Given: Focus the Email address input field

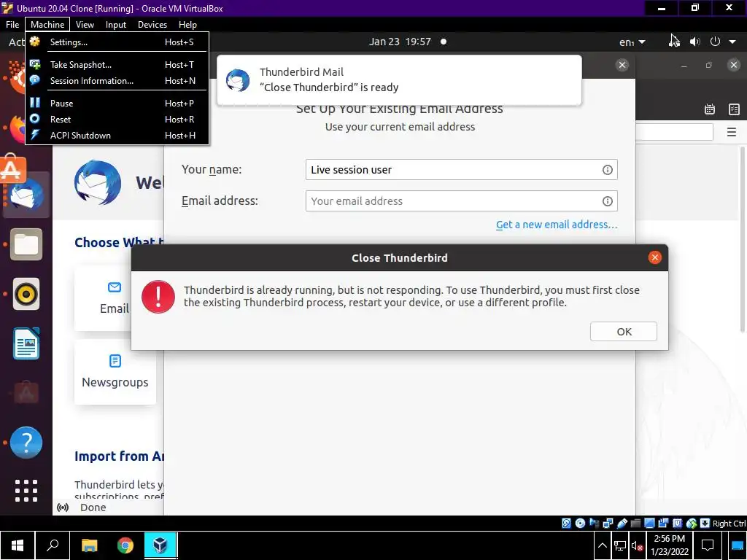Looking at the screenshot, I should [x=462, y=201].
